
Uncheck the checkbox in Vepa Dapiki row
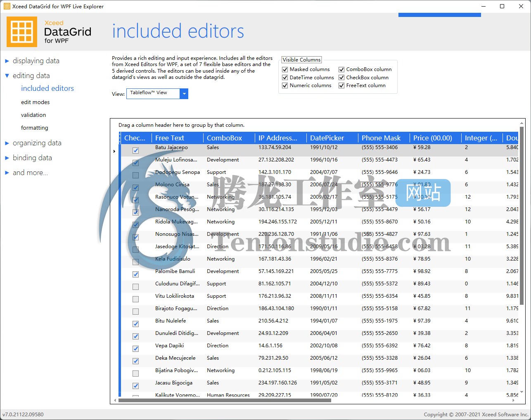[x=135, y=349]
